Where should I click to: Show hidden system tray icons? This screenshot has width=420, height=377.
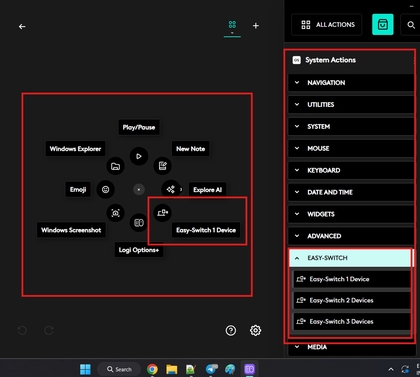tap(391, 369)
